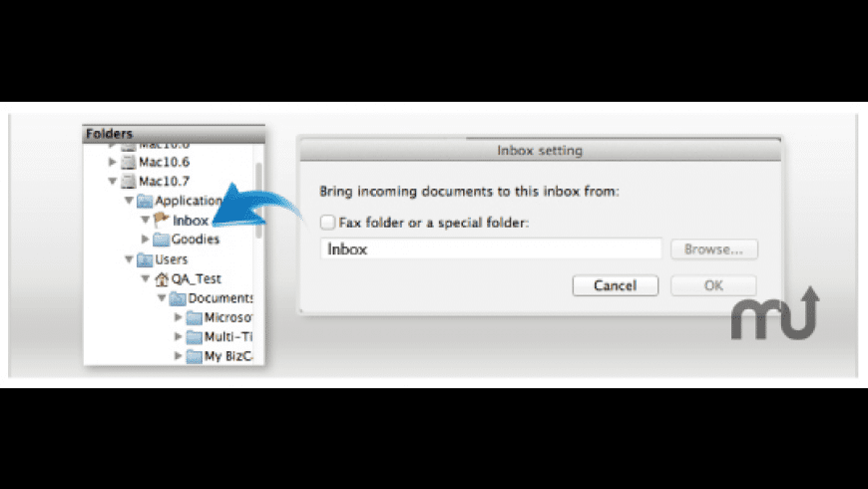
Task: Click the QA_Test home icon
Action: click(x=161, y=279)
